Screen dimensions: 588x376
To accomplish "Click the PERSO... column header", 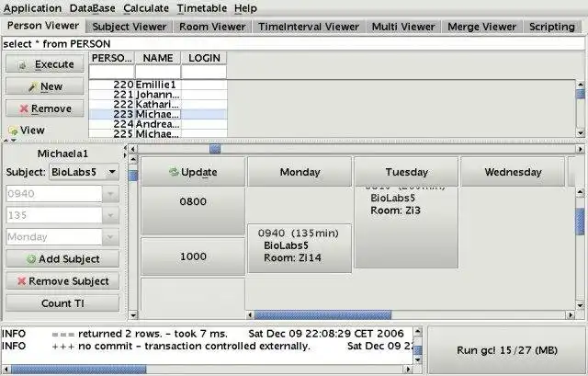I will (x=111, y=58).
